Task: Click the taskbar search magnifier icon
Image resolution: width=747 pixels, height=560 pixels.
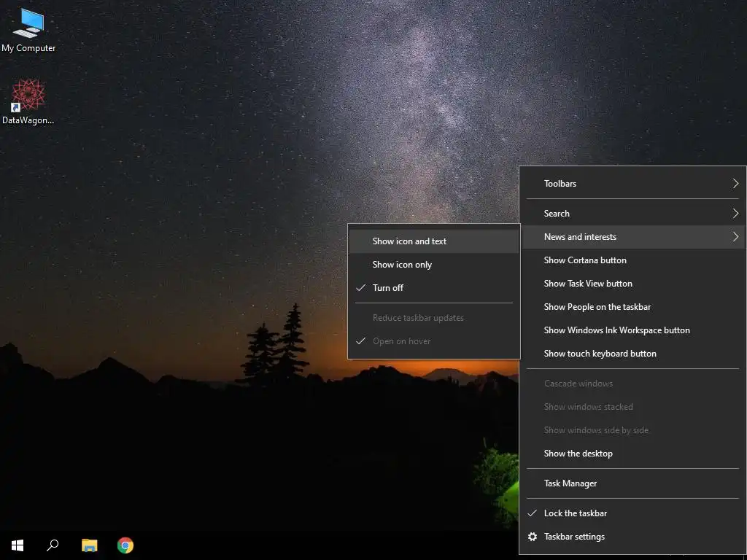Action: point(53,545)
